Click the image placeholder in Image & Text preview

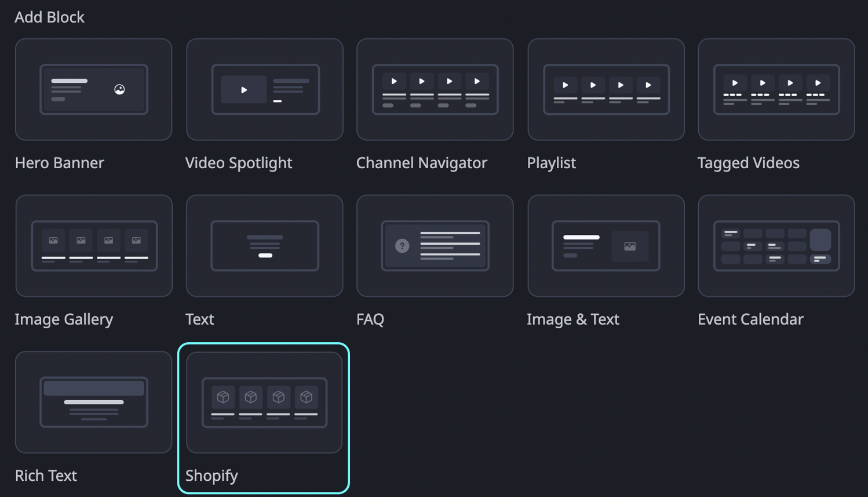[631, 246]
